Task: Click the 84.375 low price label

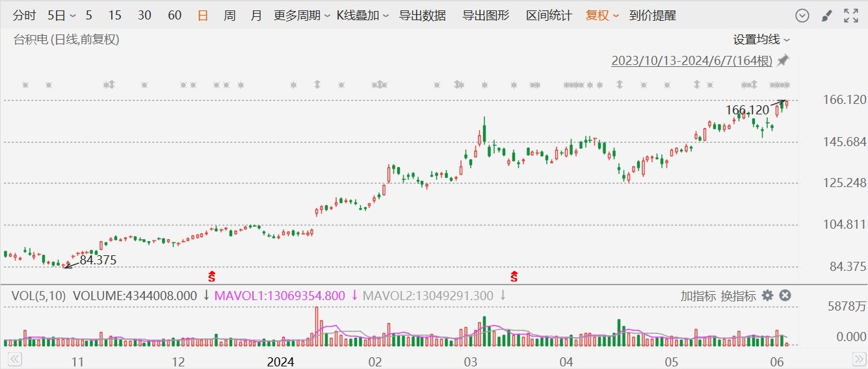Action: click(x=98, y=260)
